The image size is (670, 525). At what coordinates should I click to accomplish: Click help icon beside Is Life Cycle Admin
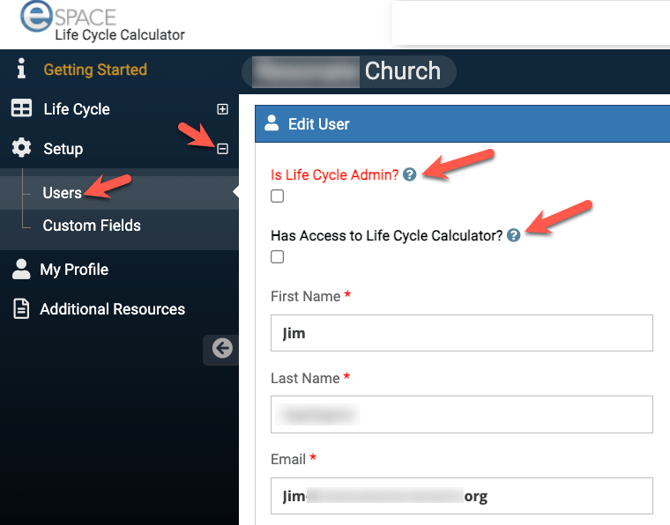pyautogui.click(x=409, y=174)
